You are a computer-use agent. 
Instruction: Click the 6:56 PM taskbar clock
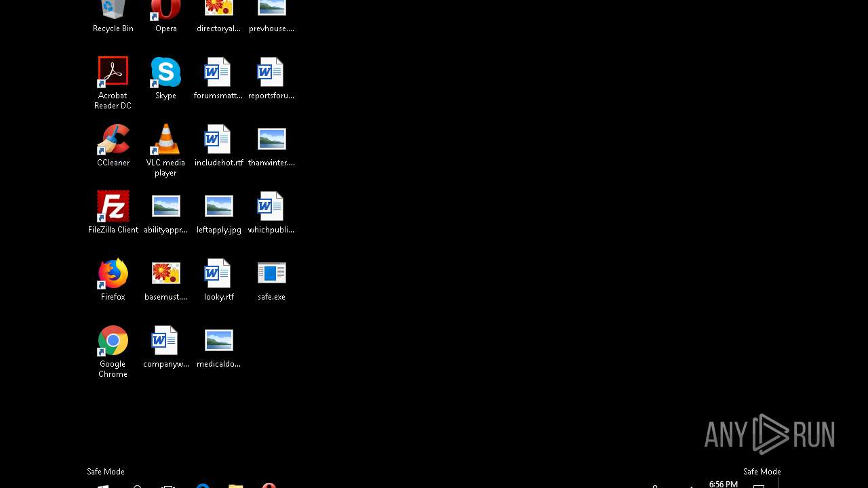click(724, 484)
